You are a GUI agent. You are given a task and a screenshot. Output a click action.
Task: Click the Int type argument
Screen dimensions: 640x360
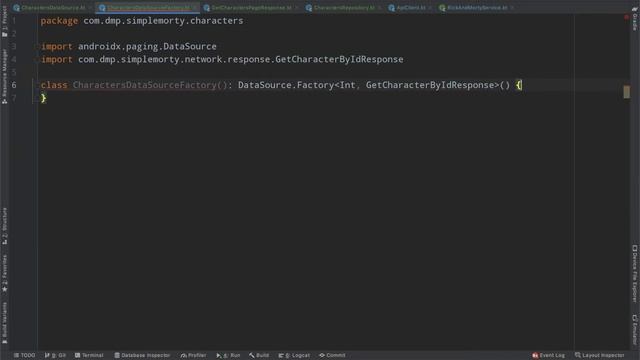[347, 85]
